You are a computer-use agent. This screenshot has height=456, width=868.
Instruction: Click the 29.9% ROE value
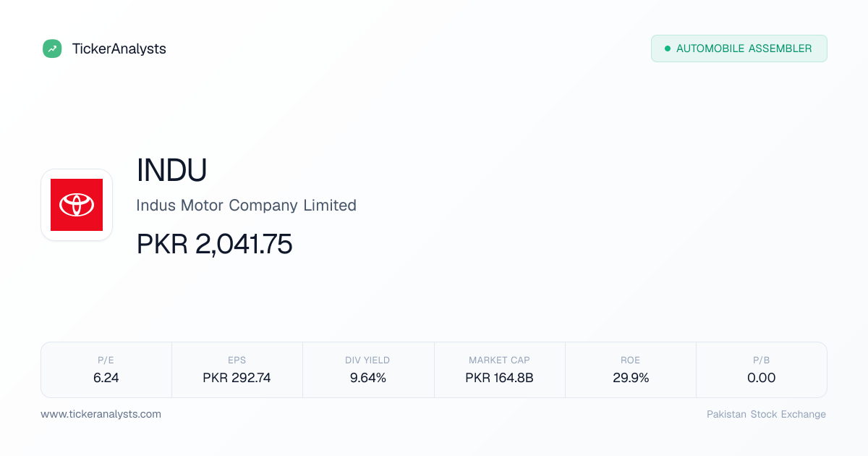630,378
